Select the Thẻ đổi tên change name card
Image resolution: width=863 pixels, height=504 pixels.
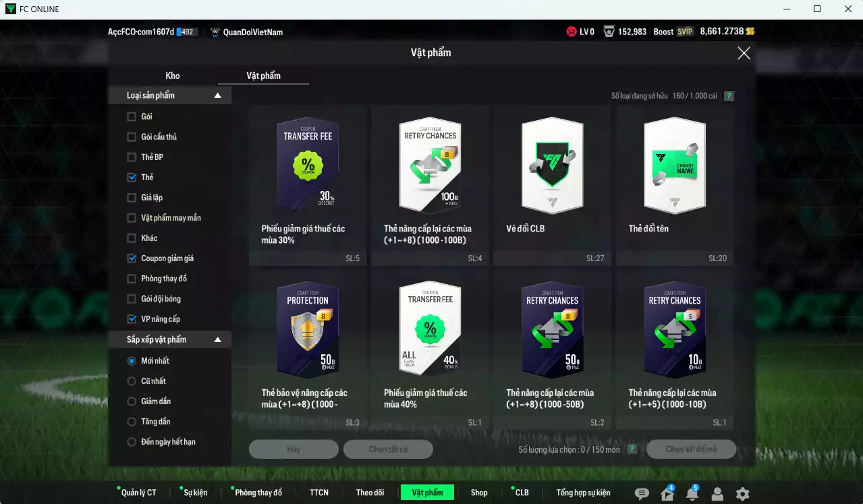675,186
